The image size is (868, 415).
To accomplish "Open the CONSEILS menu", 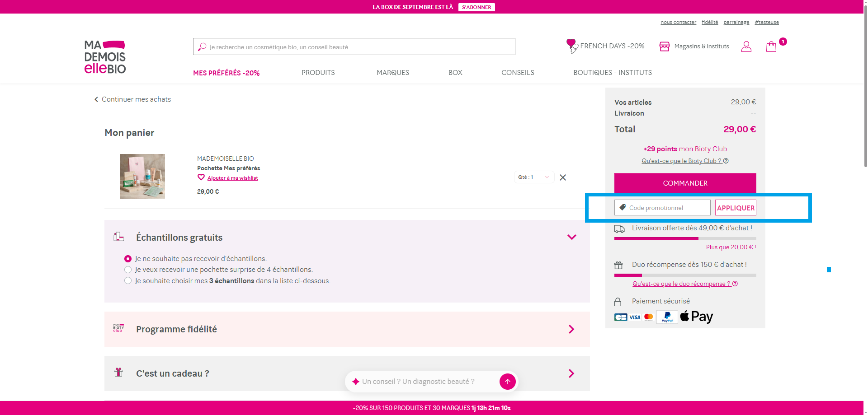I will tap(518, 73).
